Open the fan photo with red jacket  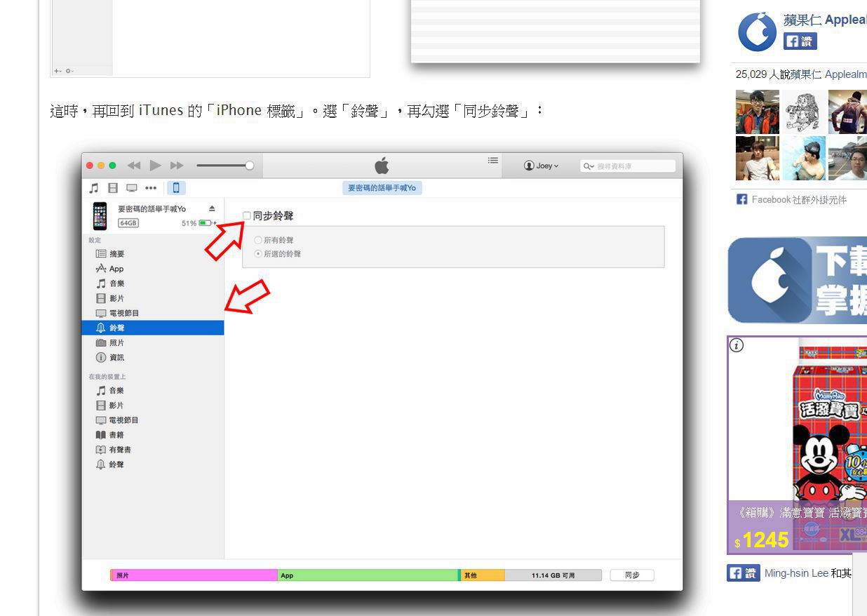pyautogui.click(x=758, y=112)
